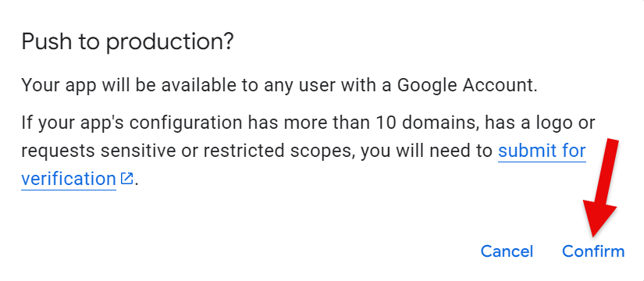Click the red arrow annotation's tip
The image size is (644, 281).
(593, 237)
